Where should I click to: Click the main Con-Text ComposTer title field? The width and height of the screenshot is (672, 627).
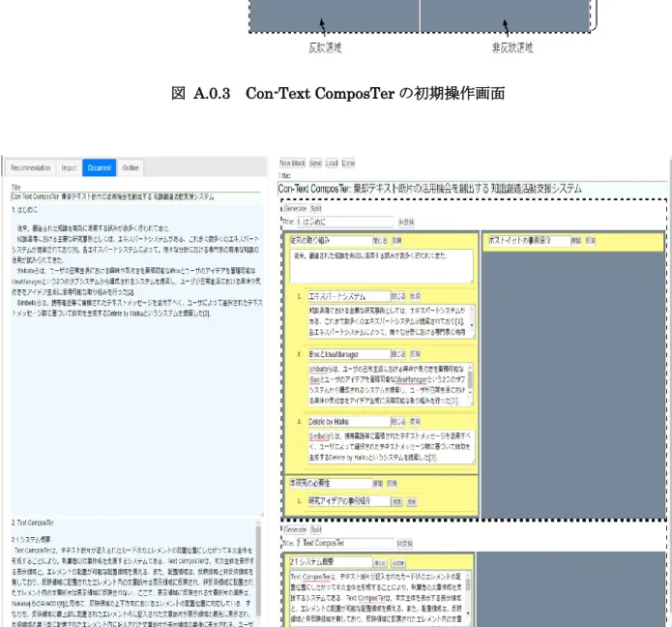pyautogui.click(x=473, y=189)
